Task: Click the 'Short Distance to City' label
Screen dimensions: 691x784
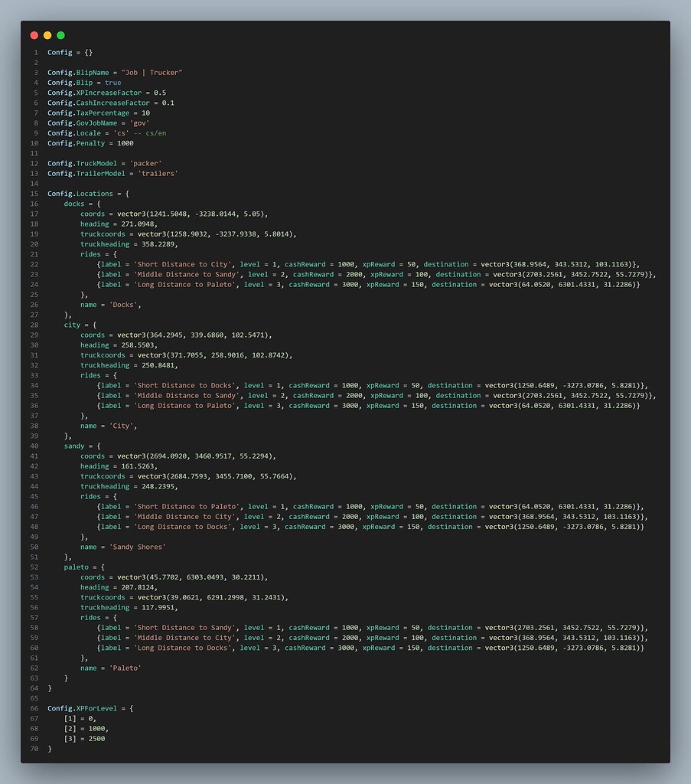Action: pyautogui.click(x=184, y=264)
